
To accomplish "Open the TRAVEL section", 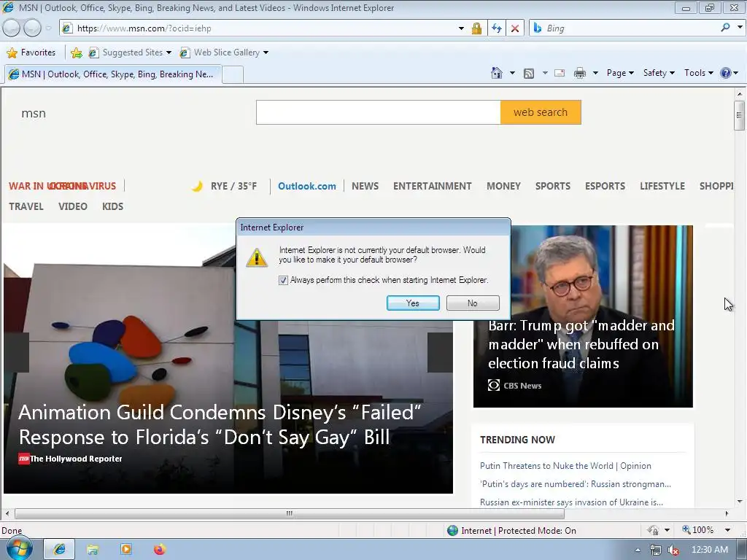I will pos(26,206).
